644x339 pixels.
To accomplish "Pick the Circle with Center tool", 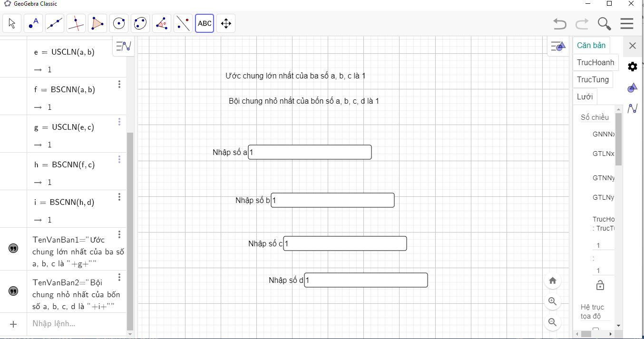I will pos(119,23).
